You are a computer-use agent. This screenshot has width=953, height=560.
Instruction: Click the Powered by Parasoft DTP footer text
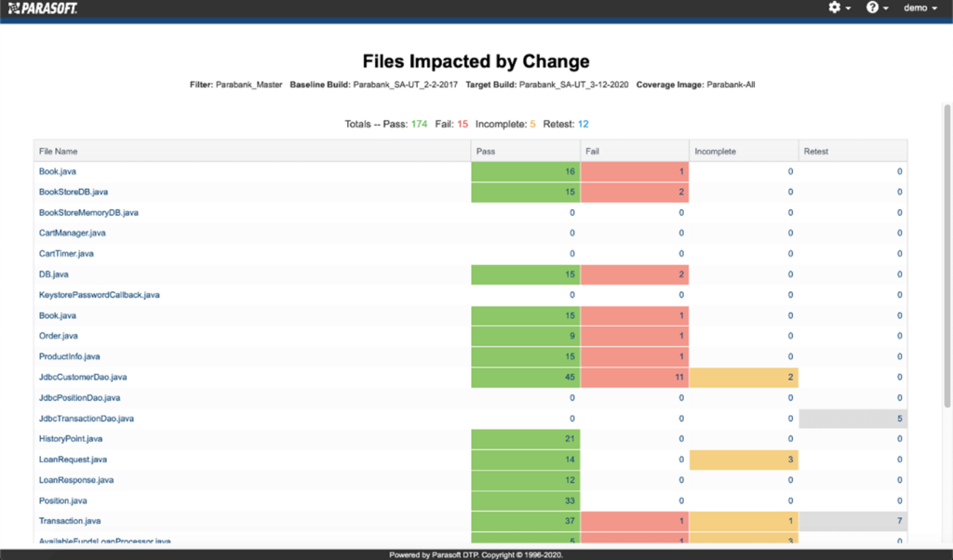click(476, 554)
